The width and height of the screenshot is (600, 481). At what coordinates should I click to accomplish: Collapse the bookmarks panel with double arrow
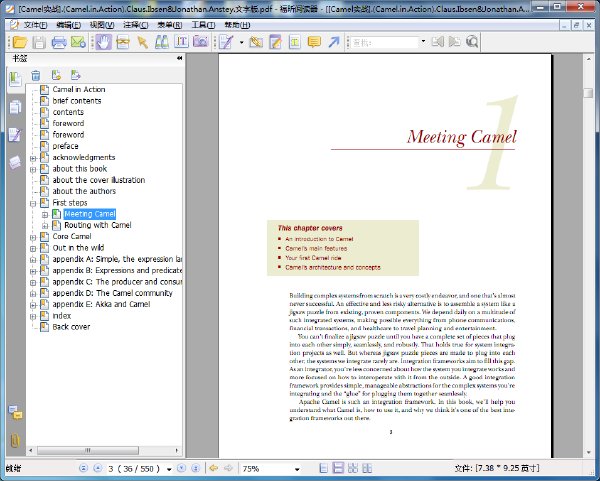[179, 58]
